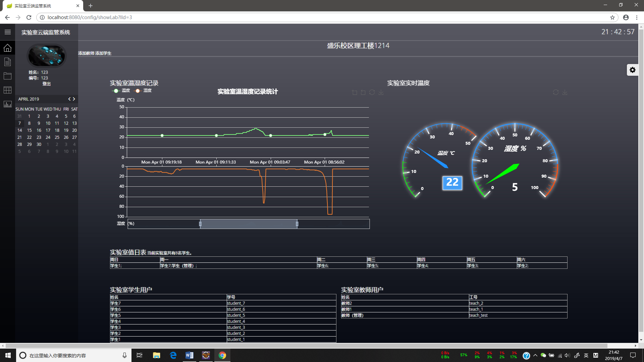Toggle 湿度 legend series visibility
This screenshot has height=362, width=644.
pos(143,91)
